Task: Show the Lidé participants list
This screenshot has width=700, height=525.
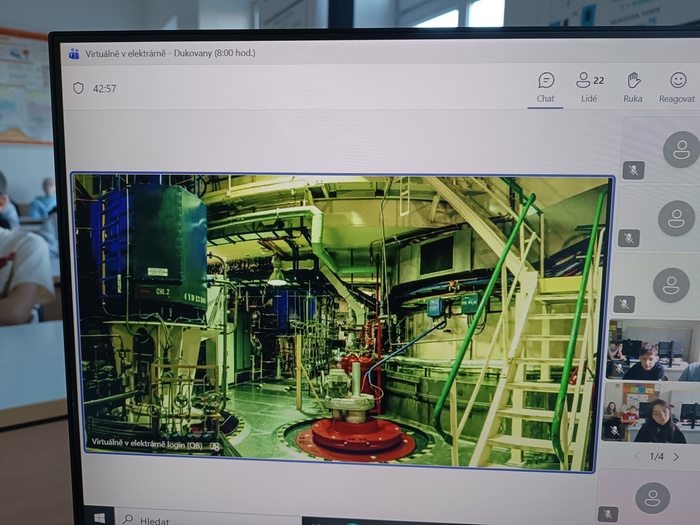Action: [589, 86]
